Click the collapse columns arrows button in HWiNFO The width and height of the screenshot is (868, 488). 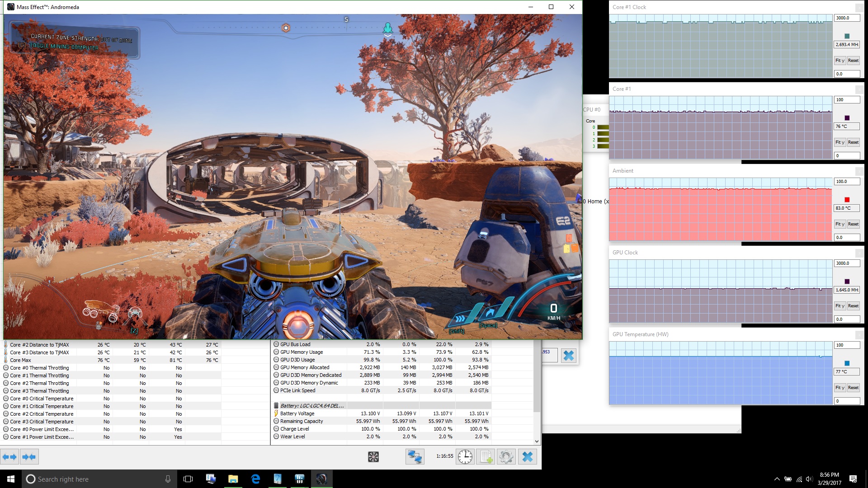tap(29, 457)
